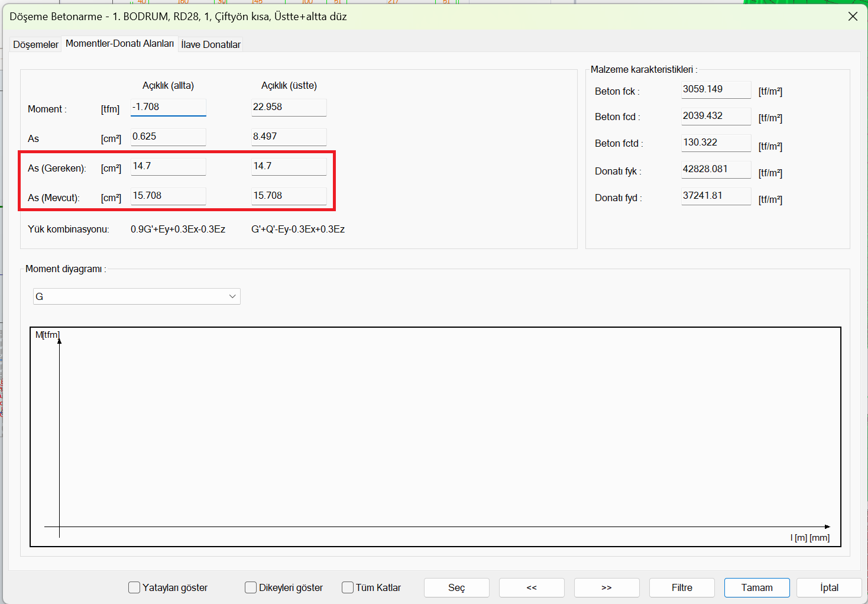Viewport: 868px width, 604px height.
Task: Switch to the Döşemeler tab
Action: pos(35,44)
